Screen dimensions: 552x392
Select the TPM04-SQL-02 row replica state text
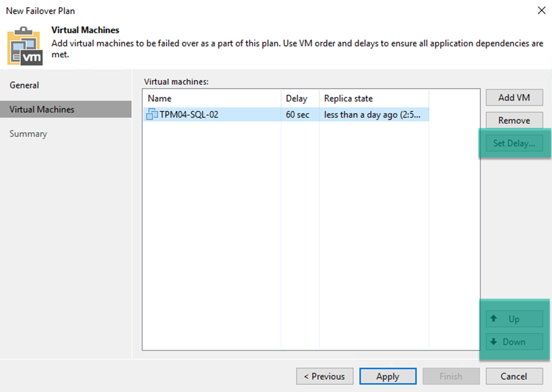372,115
